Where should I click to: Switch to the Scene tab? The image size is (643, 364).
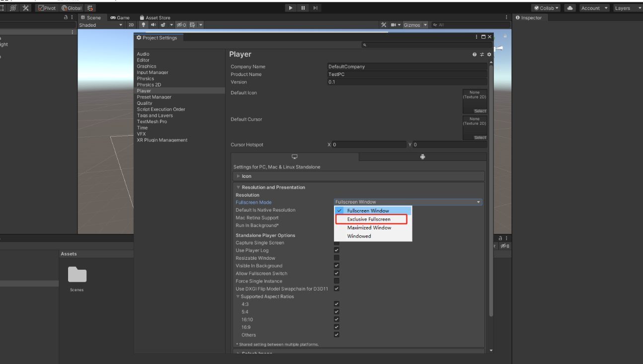(x=91, y=17)
